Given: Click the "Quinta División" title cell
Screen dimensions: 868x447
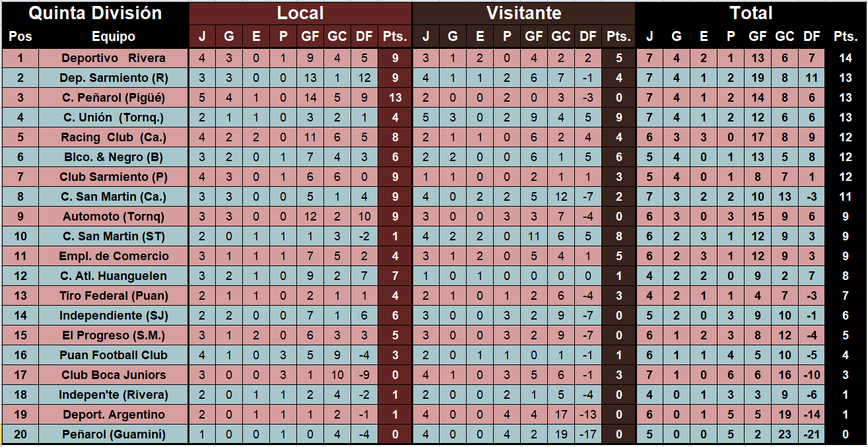Looking at the screenshot, I should point(95,13).
